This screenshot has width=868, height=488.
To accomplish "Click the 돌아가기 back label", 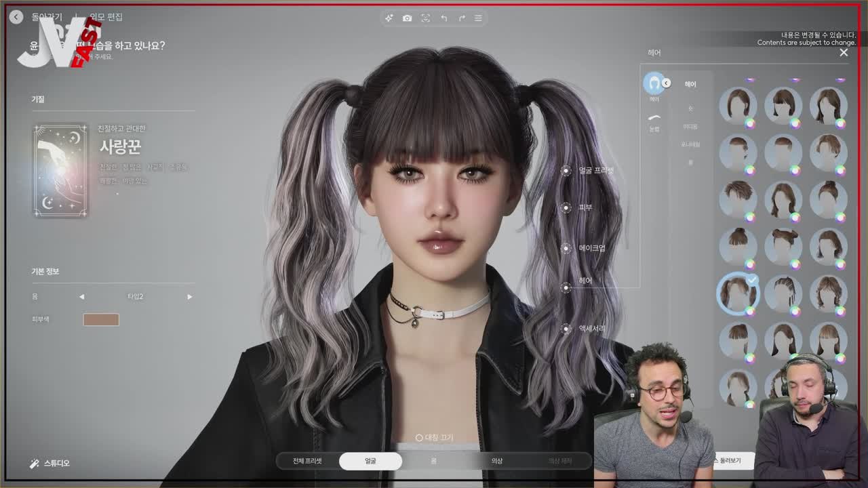I will 47,17.
